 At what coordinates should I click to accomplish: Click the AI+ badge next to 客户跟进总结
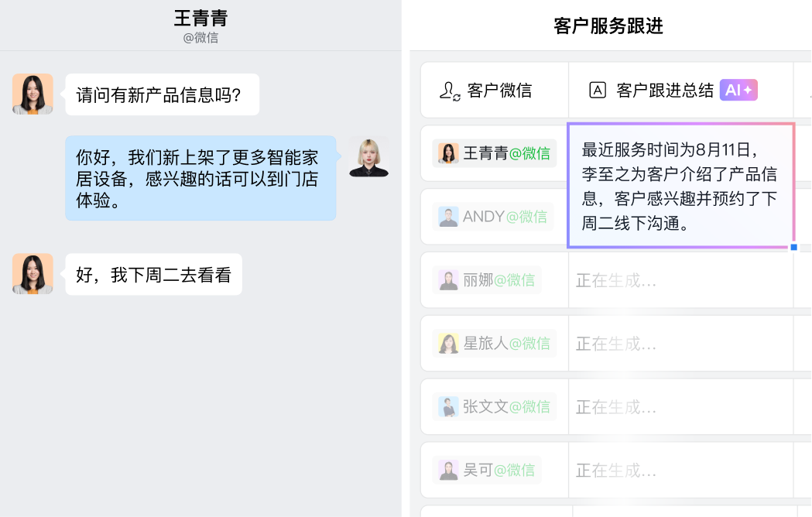click(738, 90)
